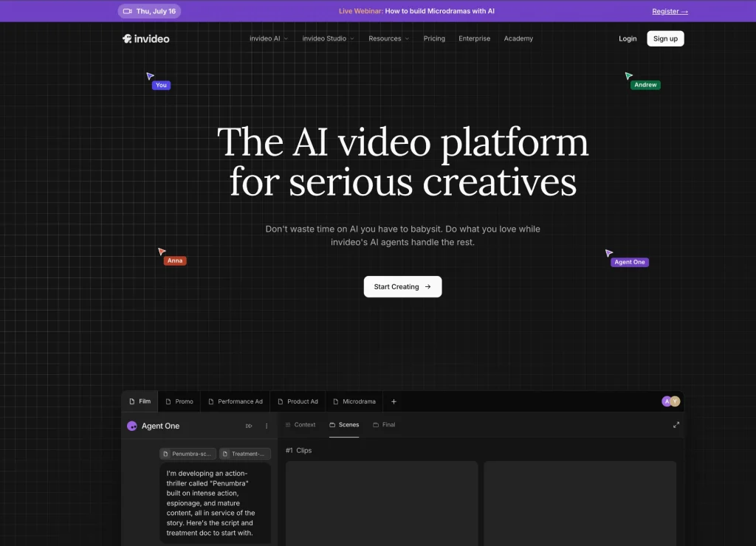Click the Agent One purple avatar icon
This screenshot has height=546, width=756.
(131, 426)
